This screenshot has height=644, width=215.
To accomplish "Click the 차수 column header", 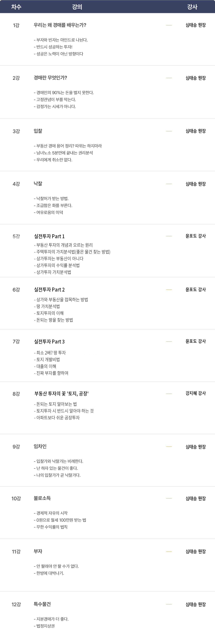I will point(16,7).
